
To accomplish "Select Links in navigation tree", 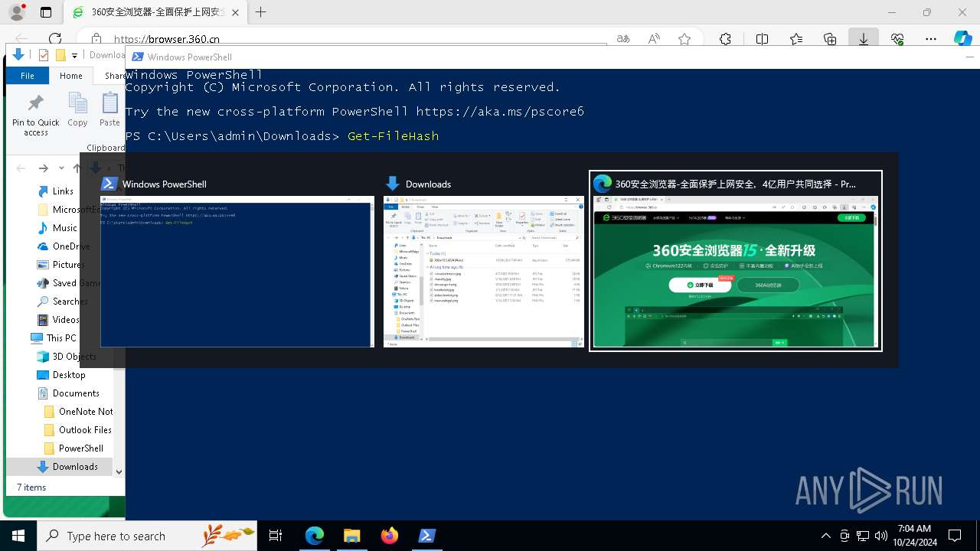I will click(63, 191).
